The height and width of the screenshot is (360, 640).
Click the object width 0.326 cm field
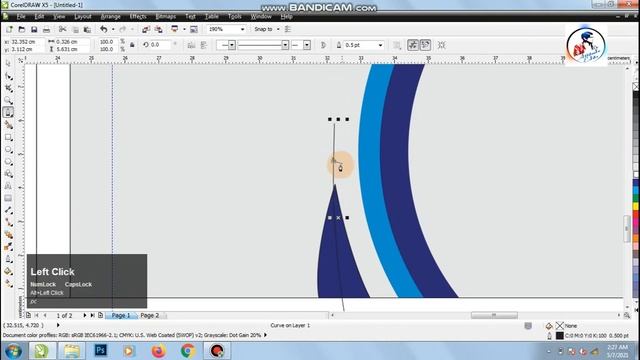(72, 42)
